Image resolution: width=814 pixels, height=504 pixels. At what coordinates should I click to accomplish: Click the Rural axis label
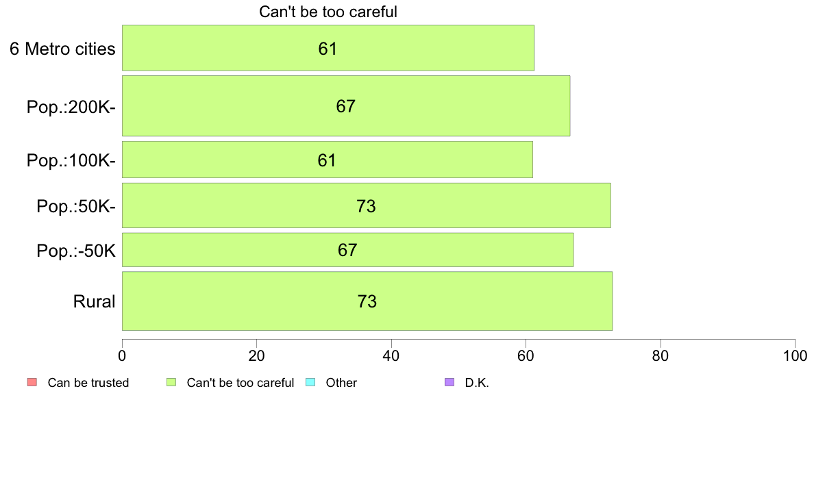click(94, 301)
